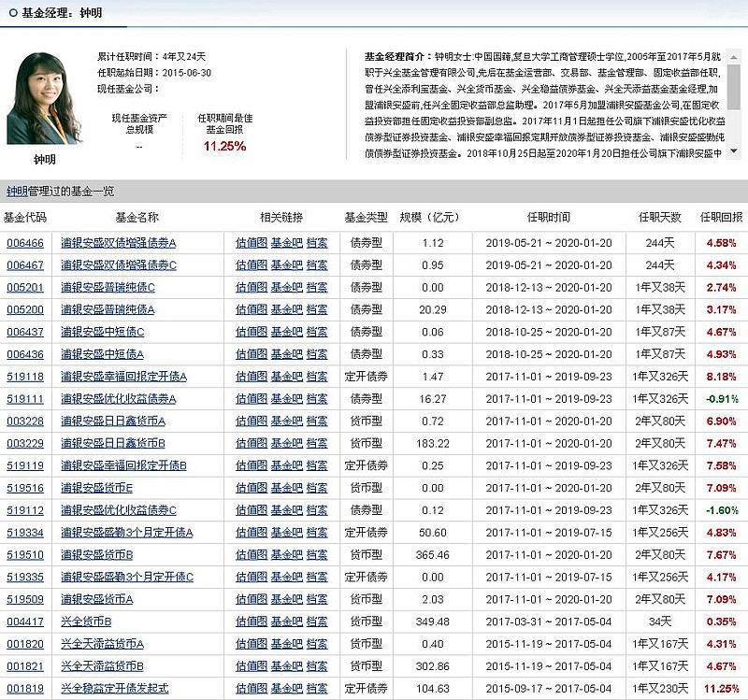Open fund code link 006436
This screenshot has height=700, width=748.
25,354
